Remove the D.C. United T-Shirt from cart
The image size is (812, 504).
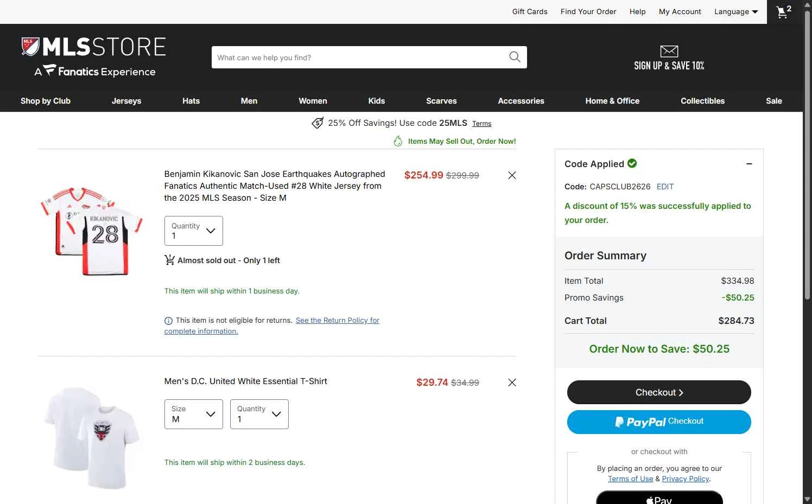(512, 382)
